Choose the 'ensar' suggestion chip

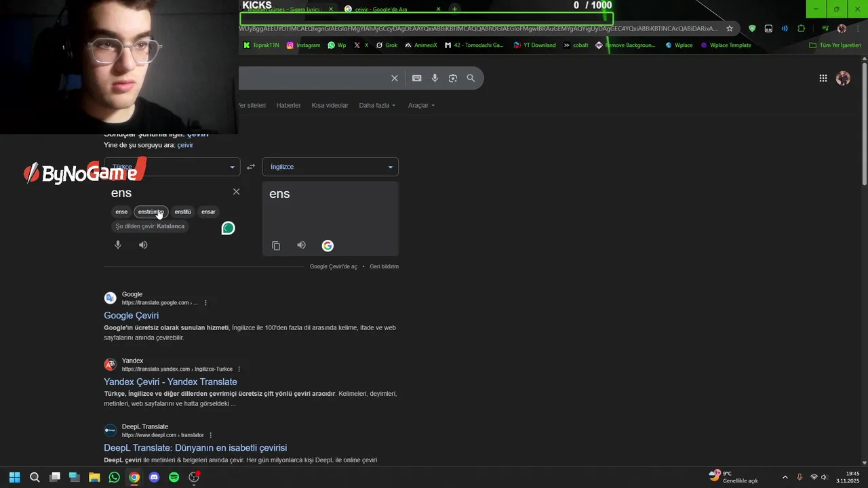coord(208,211)
